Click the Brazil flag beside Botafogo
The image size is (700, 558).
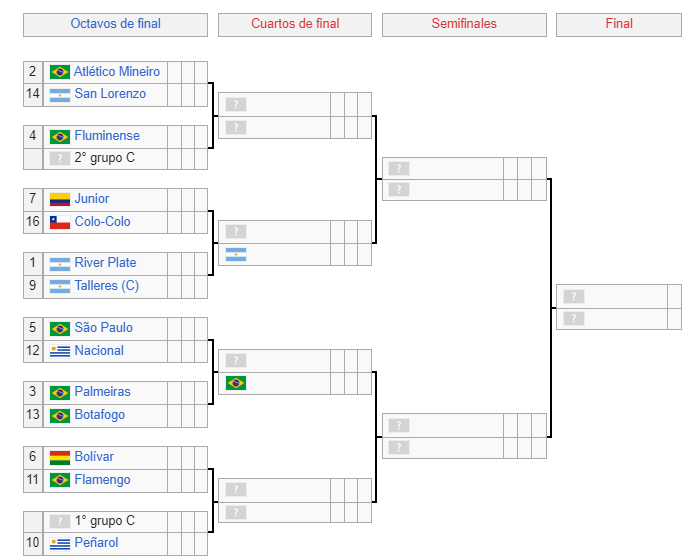pyautogui.click(x=60, y=416)
